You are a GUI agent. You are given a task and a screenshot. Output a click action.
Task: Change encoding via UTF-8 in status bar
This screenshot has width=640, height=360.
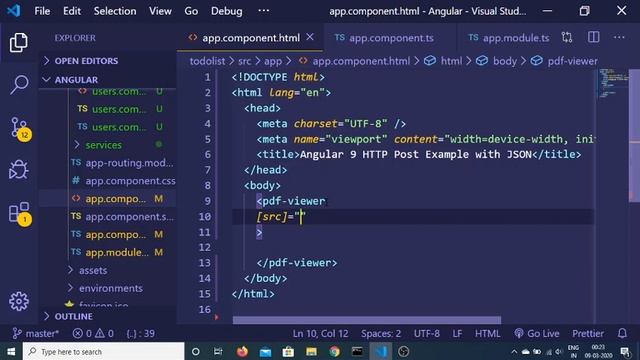427,333
